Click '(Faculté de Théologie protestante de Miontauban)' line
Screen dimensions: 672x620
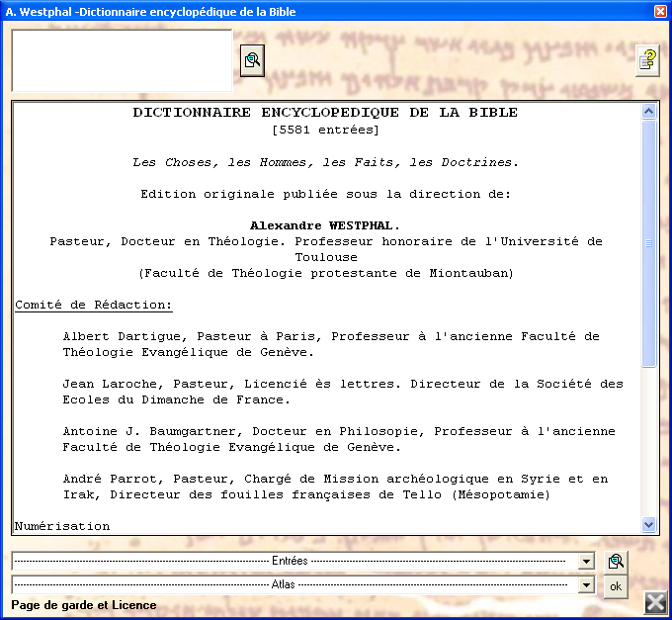pos(326,273)
